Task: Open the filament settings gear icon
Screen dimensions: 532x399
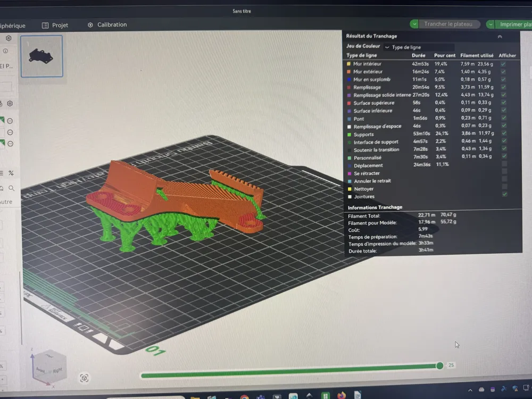Action: point(10,104)
